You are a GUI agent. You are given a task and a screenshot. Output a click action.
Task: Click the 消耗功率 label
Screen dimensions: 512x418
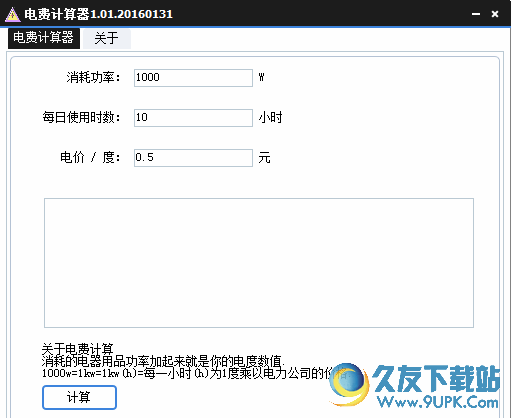[93, 77]
